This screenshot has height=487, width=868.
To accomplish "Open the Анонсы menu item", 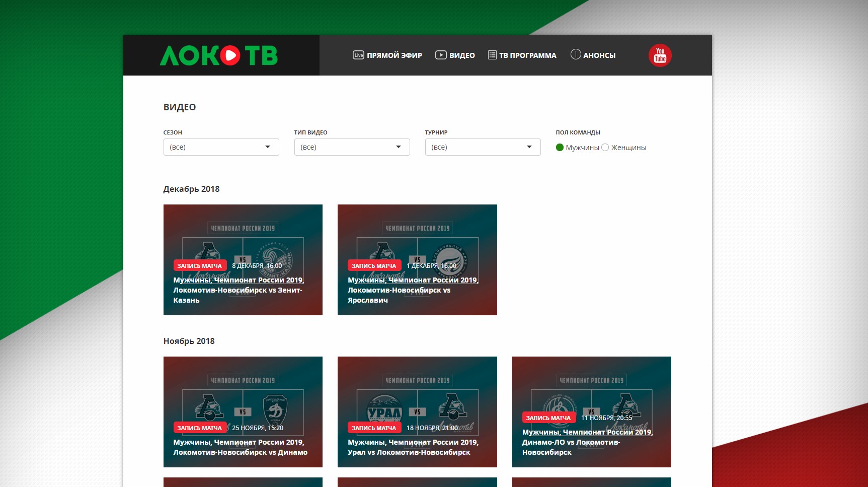I will coord(593,55).
